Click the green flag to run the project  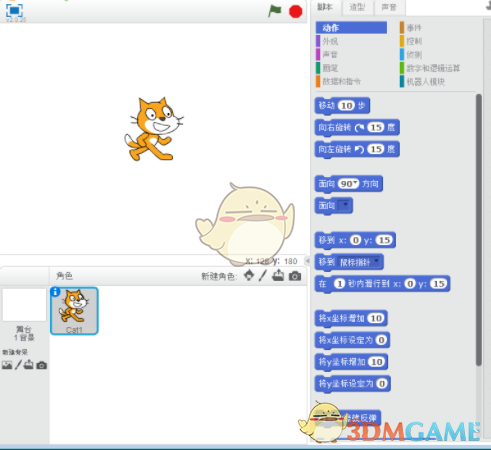[x=275, y=11]
